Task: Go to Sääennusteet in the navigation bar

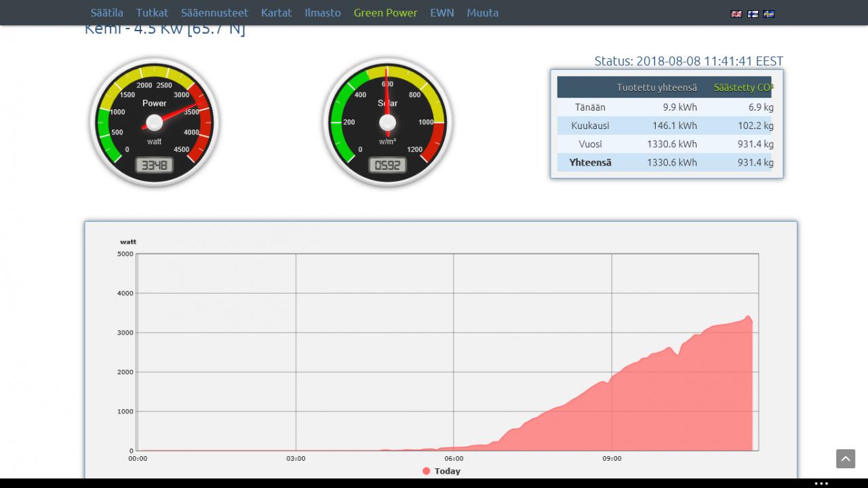Action: coord(214,13)
